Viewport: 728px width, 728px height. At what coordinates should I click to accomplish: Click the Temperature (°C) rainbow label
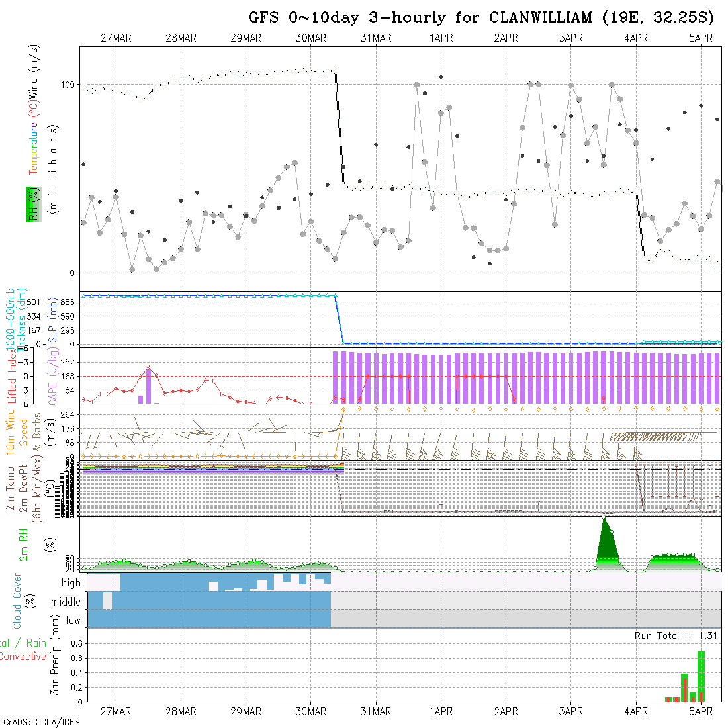pyautogui.click(x=34, y=137)
